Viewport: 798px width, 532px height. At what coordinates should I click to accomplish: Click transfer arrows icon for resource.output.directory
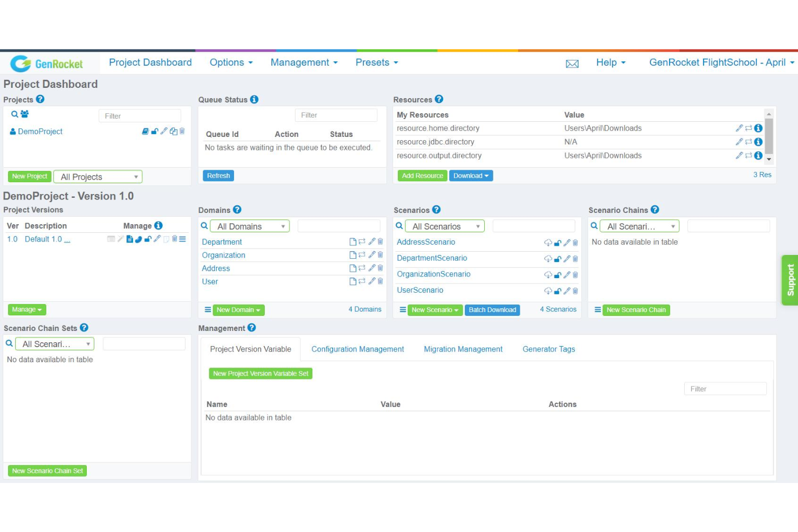[x=748, y=155]
